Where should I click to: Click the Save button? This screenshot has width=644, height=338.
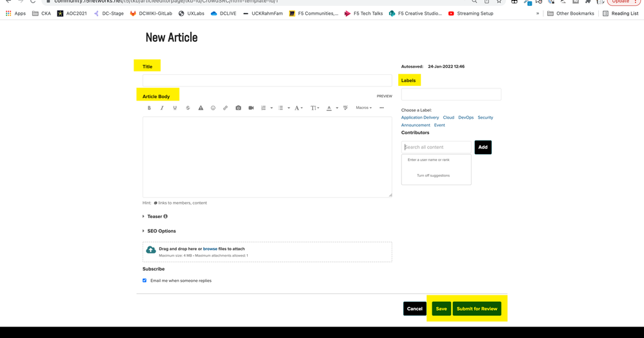tap(441, 309)
